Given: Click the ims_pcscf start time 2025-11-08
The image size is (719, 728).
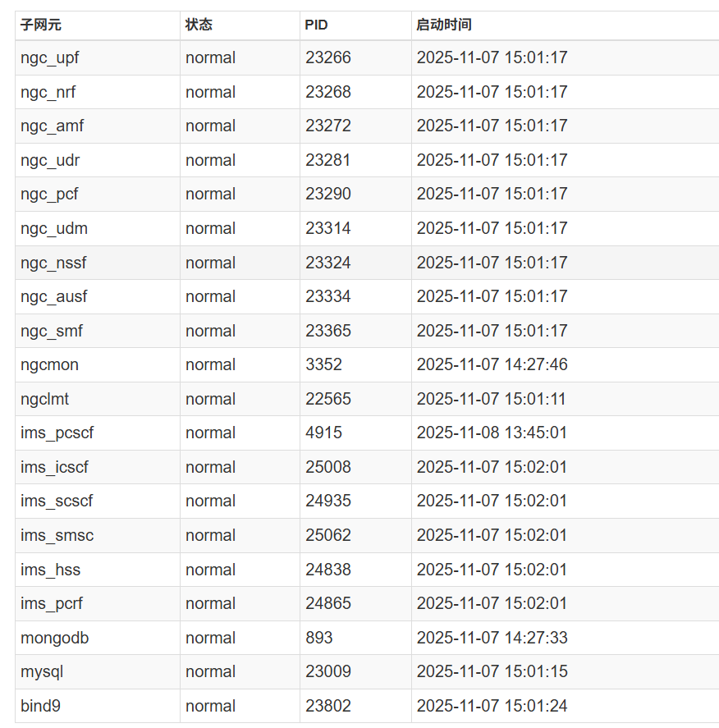Looking at the screenshot, I should pyautogui.click(x=492, y=433).
